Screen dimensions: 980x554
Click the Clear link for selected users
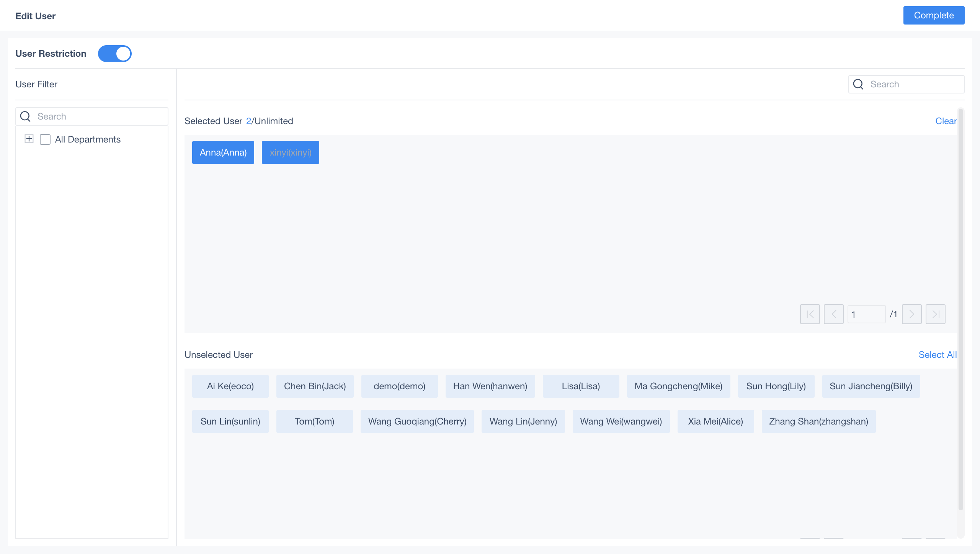pyautogui.click(x=946, y=121)
